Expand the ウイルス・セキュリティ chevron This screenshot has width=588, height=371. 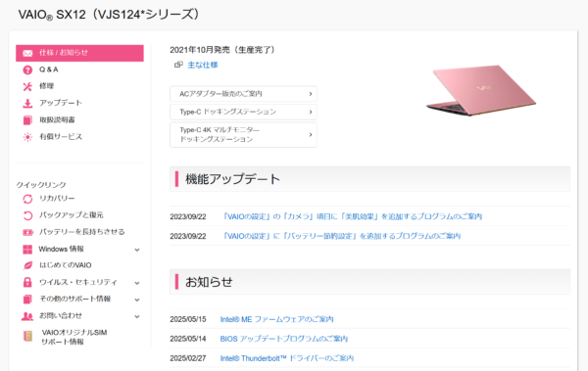[137, 283]
